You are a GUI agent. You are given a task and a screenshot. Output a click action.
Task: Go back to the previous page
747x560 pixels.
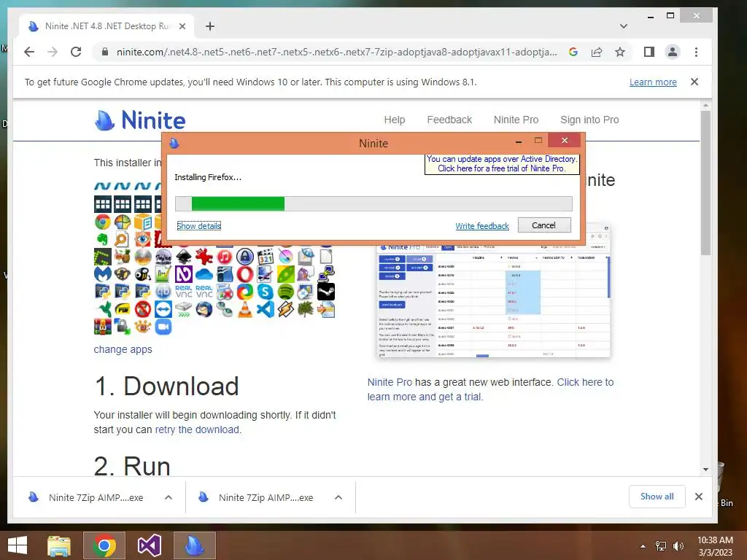(x=29, y=52)
